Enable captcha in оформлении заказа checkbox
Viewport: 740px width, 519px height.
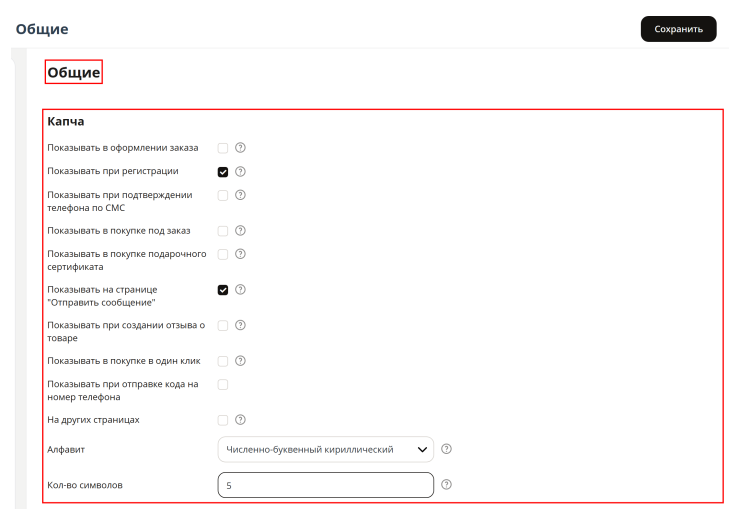tap(223, 148)
